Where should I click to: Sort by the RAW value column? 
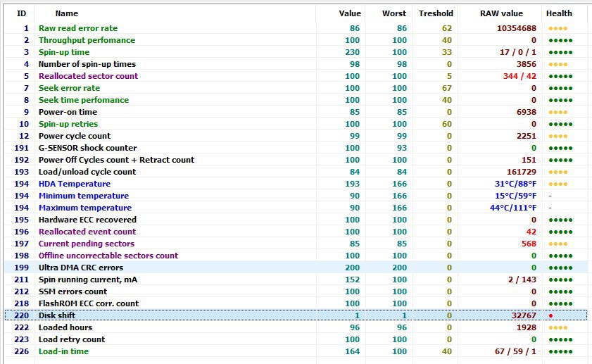pos(501,13)
